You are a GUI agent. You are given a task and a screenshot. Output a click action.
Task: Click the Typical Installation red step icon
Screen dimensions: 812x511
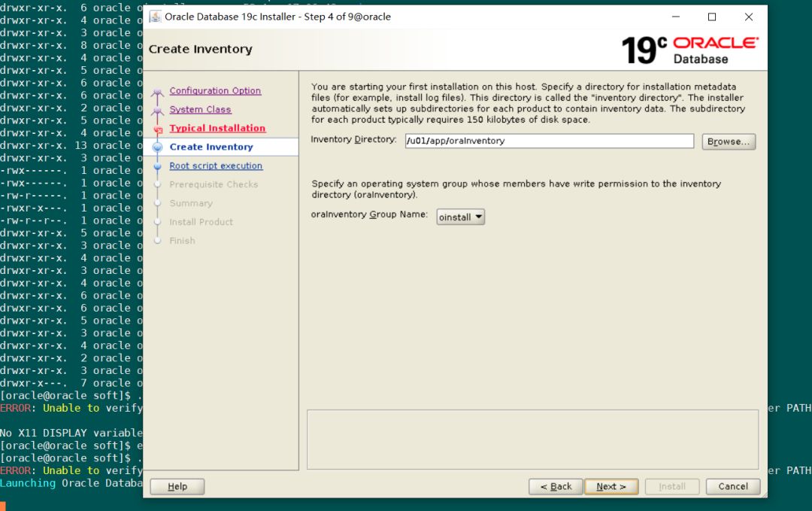coord(158,129)
